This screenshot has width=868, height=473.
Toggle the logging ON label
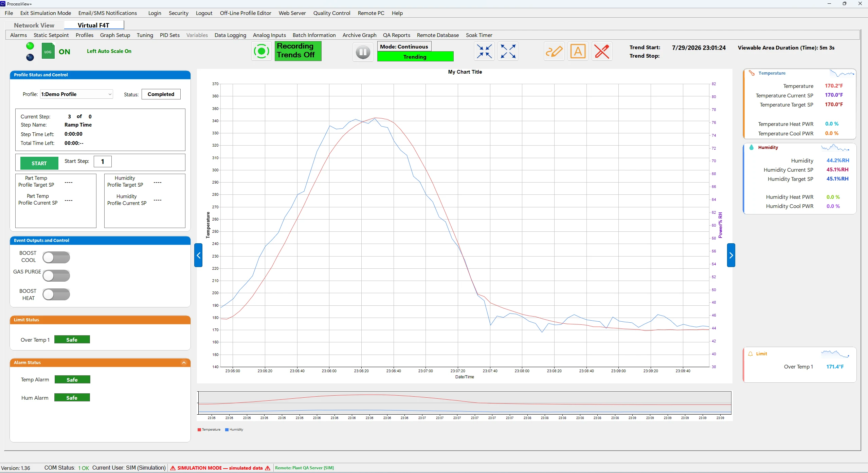65,52
